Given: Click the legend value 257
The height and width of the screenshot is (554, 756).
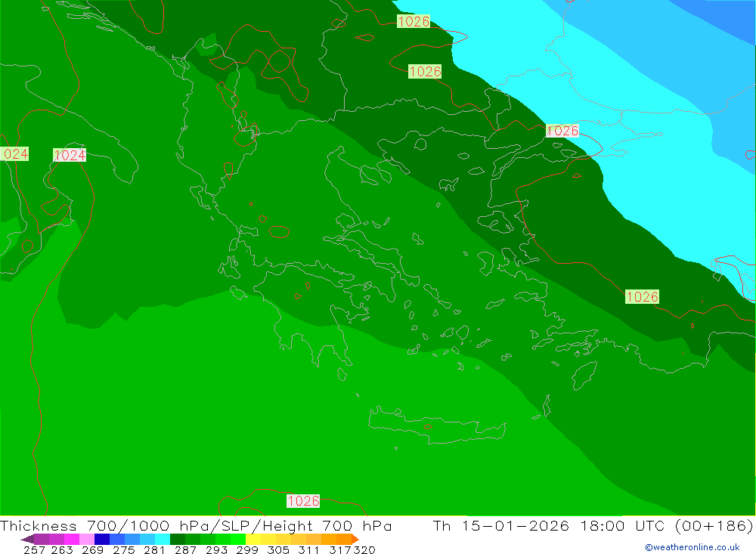Looking at the screenshot, I should 34,550.
